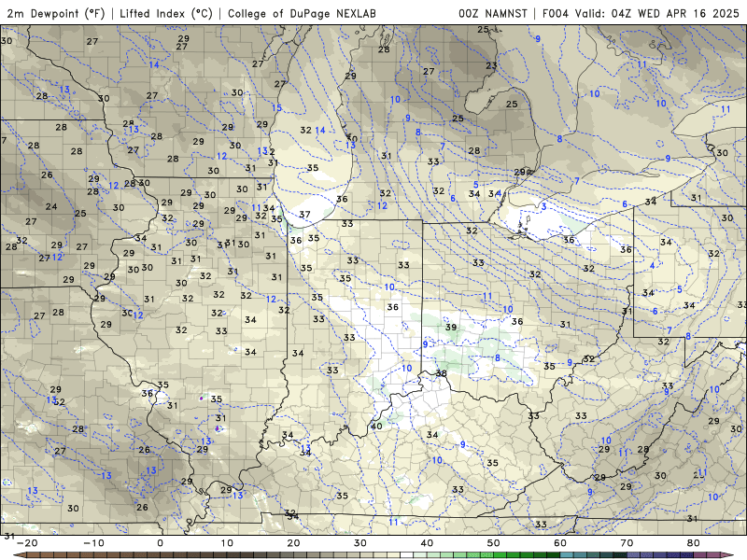747x560 pixels.
Task: Click the "F004 Valid: 04Z WED APR 16 2025" text
Action: 641,13
